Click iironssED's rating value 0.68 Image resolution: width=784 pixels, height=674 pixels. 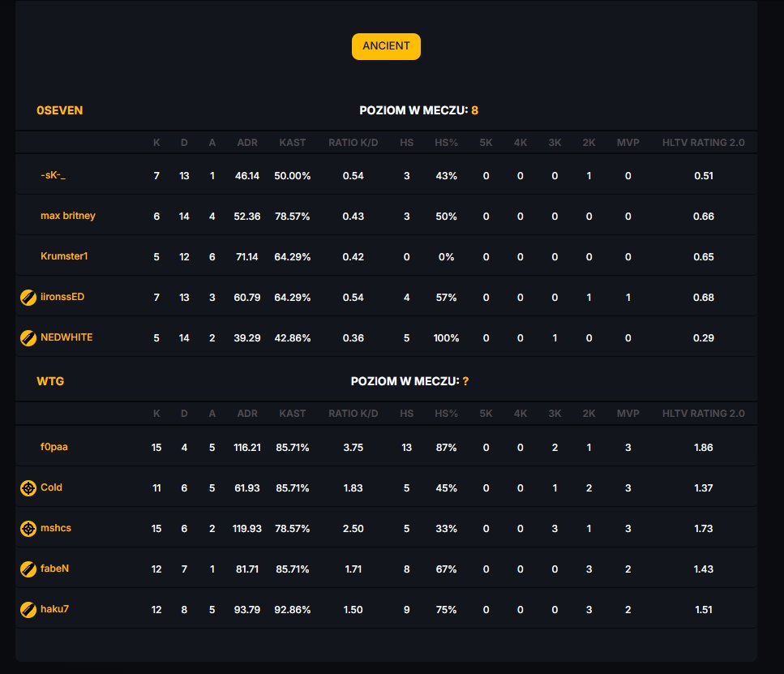pyautogui.click(x=704, y=298)
